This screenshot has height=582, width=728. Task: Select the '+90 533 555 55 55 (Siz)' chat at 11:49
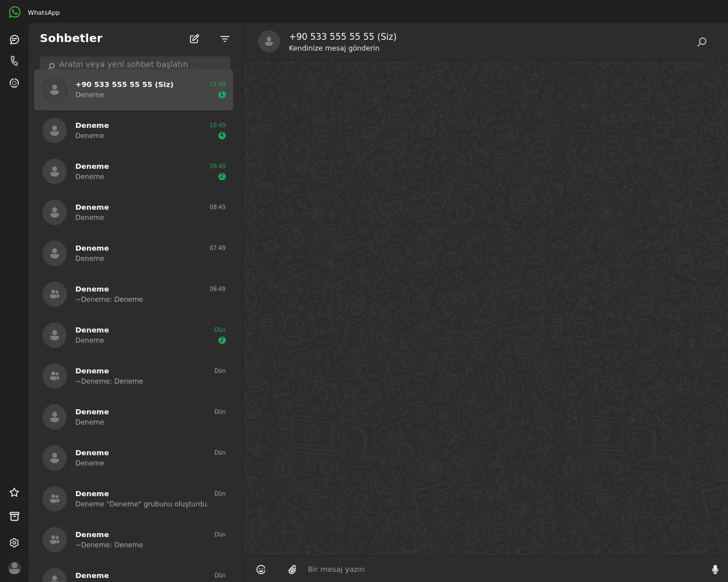click(134, 90)
